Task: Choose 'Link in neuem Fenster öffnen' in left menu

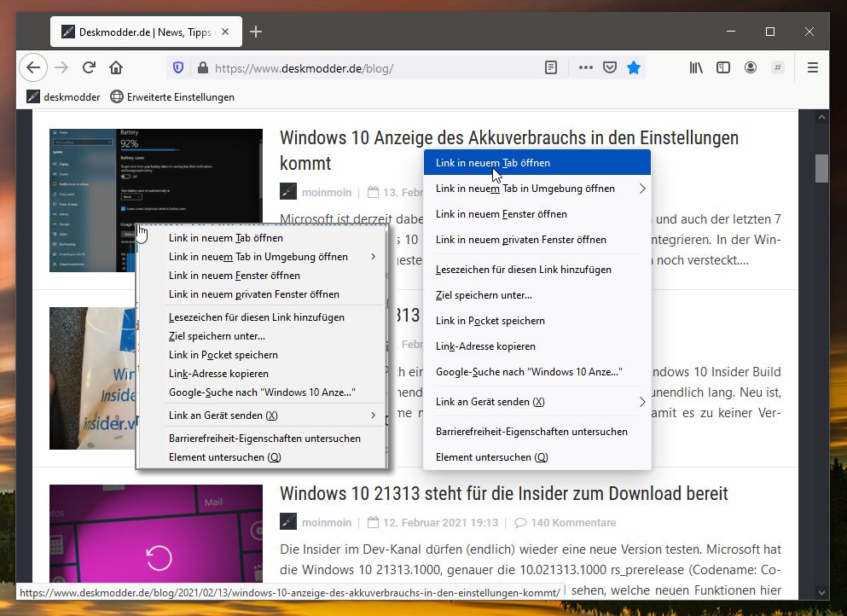Action: [x=262, y=276]
